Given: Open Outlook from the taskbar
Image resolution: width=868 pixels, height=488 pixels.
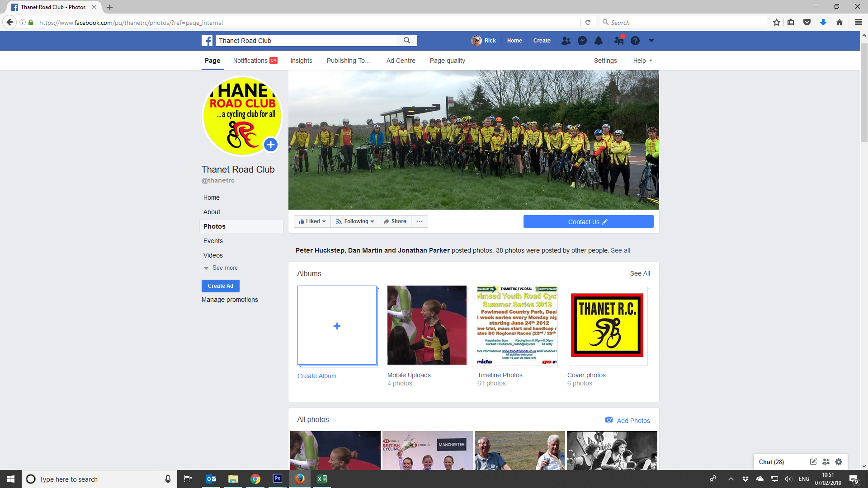Looking at the screenshot, I should point(211,479).
